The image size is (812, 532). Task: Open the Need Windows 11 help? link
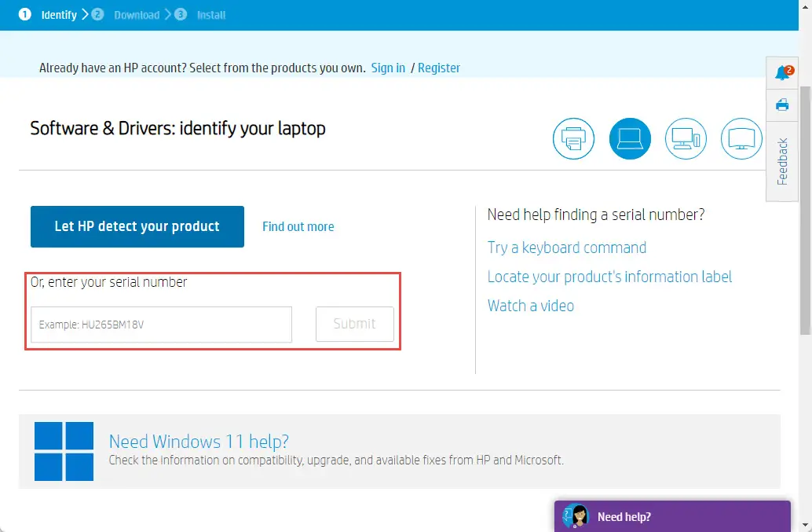tap(199, 442)
